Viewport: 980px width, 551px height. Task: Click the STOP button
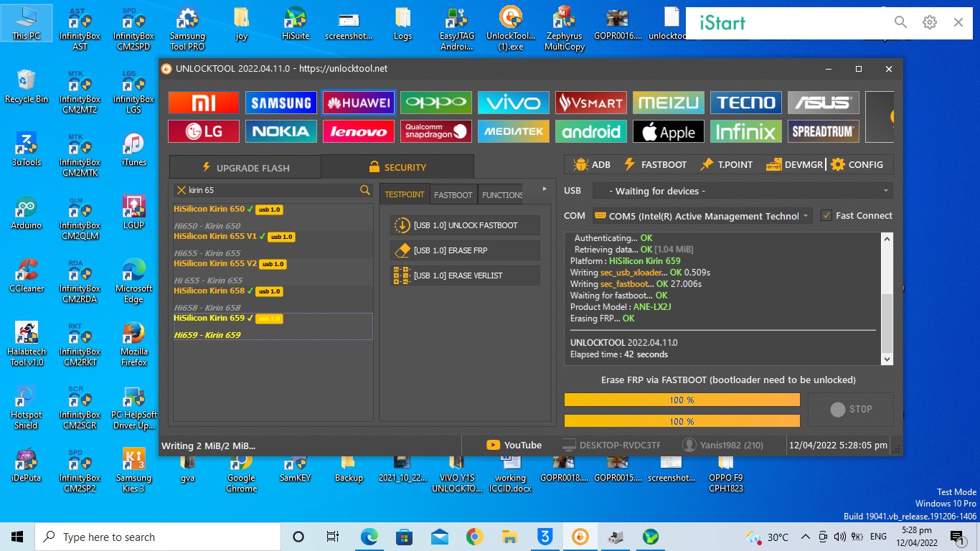[851, 409]
